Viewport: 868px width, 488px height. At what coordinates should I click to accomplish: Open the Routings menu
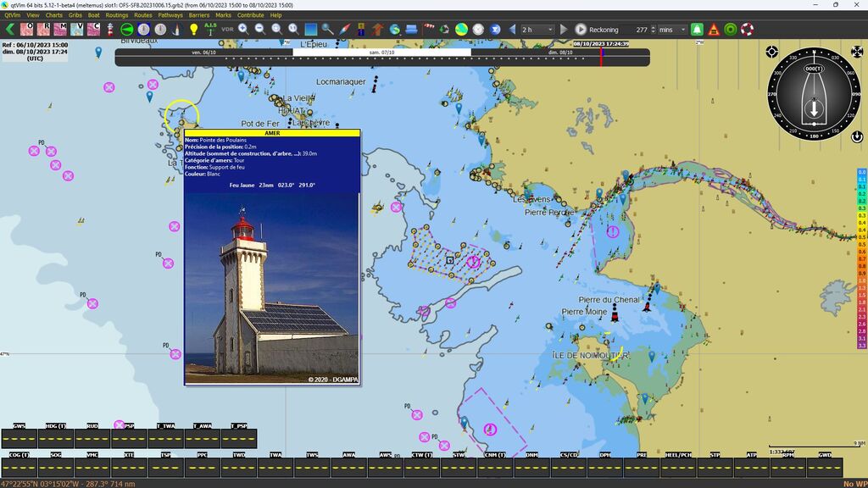pos(117,15)
